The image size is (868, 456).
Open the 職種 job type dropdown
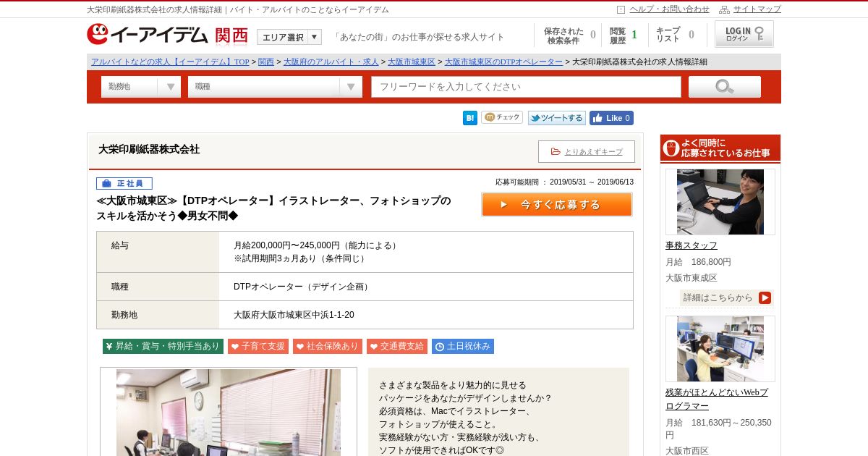275,87
